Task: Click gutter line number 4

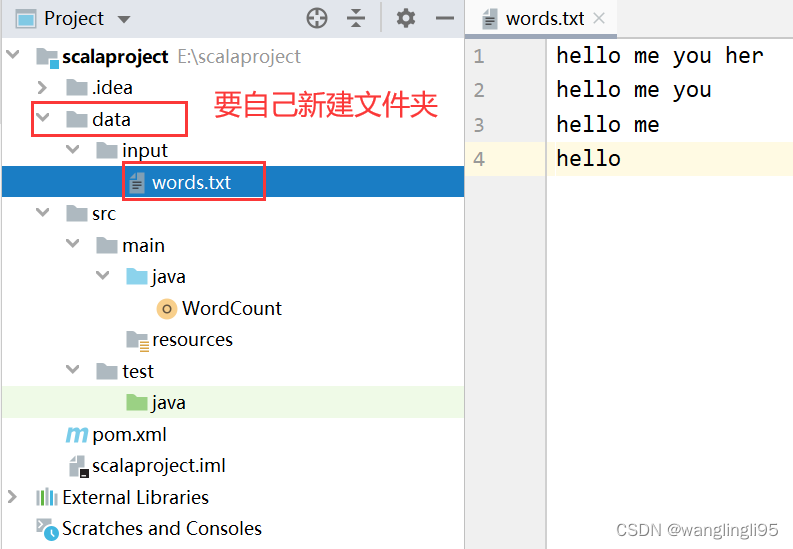Action: (x=479, y=159)
